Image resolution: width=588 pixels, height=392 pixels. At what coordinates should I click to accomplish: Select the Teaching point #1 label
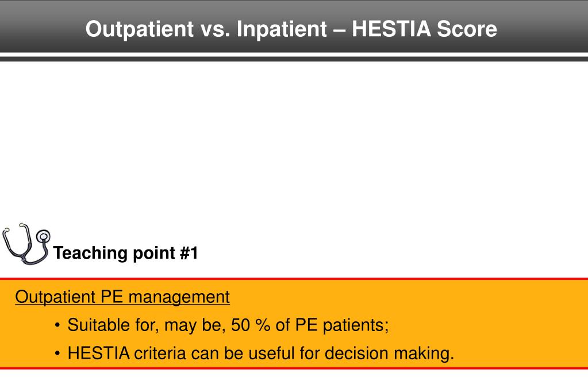126,253
